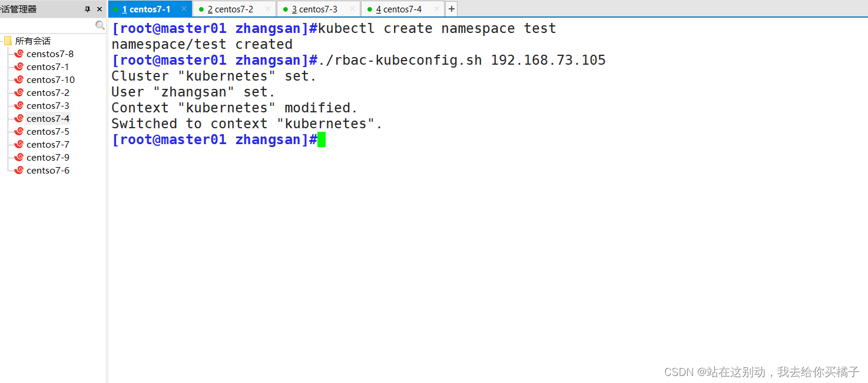
Task: Open session centos7-5
Action: pyautogui.click(x=48, y=132)
